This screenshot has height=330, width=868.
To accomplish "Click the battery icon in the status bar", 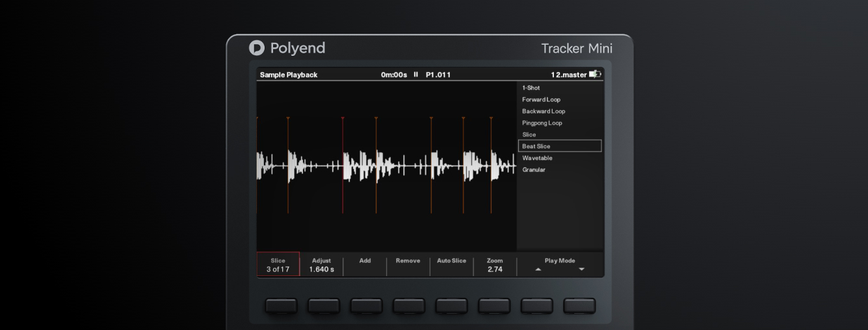I will (x=595, y=75).
